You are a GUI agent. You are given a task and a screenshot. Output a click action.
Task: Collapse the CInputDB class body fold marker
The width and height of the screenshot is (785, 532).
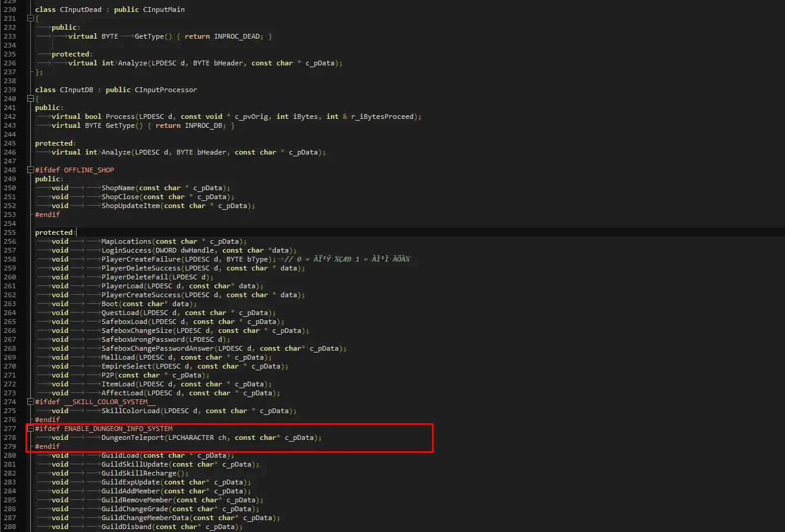click(30, 99)
